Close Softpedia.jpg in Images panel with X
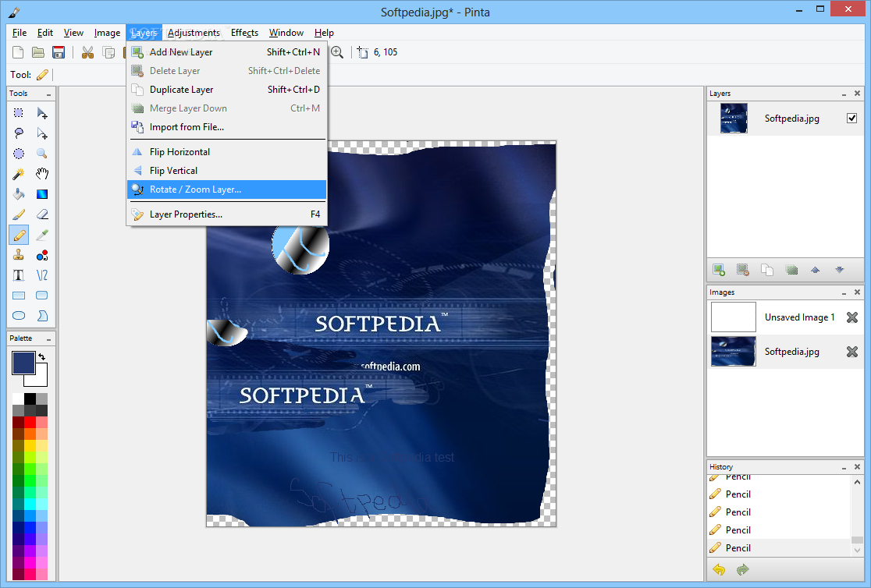This screenshot has width=871, height=588. coord(852,352)
